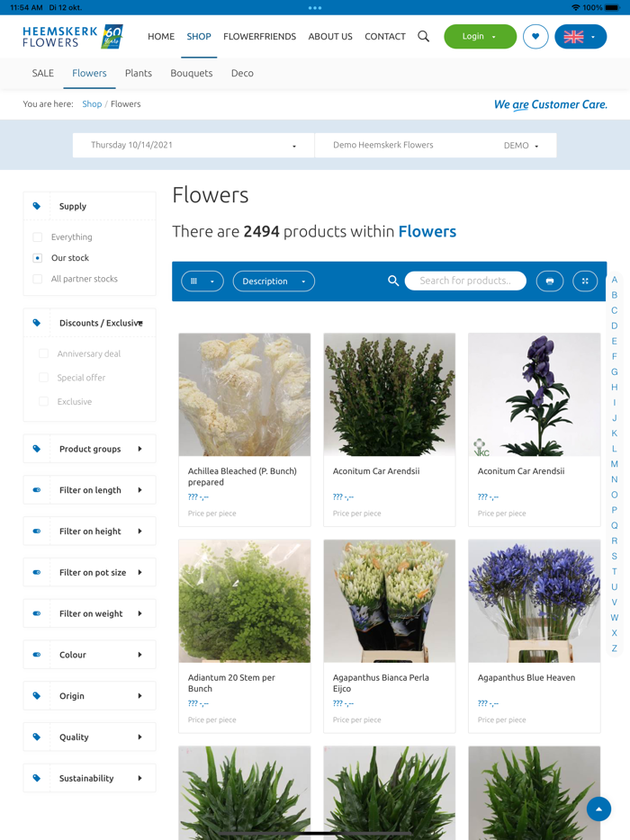This screenshot has height=840, width=630.
Task: Switch to the Deco tab
Action: click(242, 73)
